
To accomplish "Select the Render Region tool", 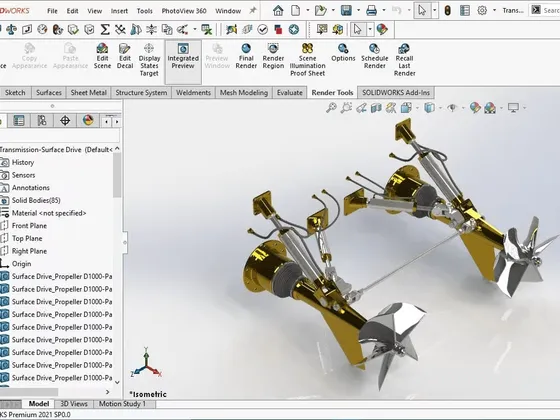I will click(x=273, y=56).
